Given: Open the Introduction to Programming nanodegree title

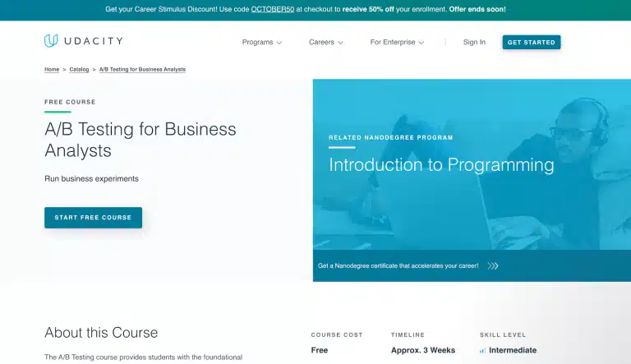Looking at the screenshot, I should pos(441,164).
